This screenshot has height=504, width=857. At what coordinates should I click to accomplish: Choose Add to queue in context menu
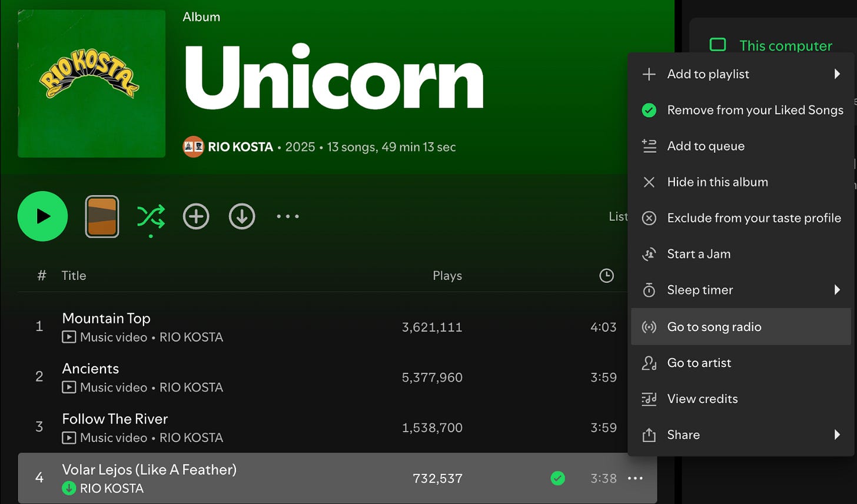[x=740, y=146]
